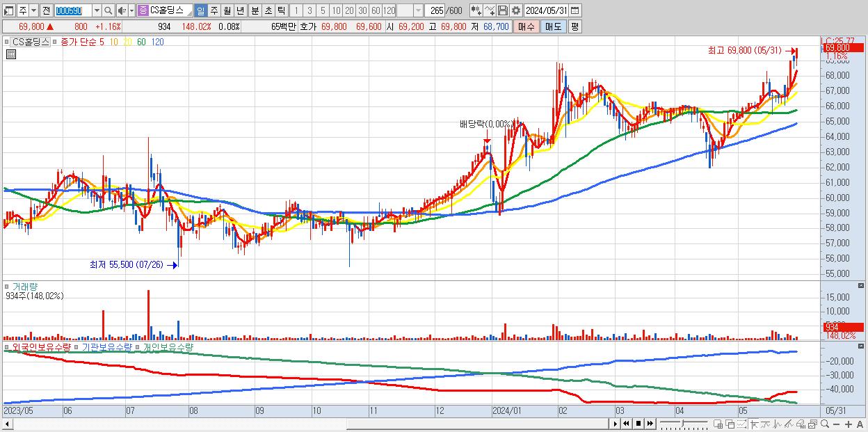Switch to the 초 second chart period
This screenshot has width=868, height=432.
click(268, 10)
